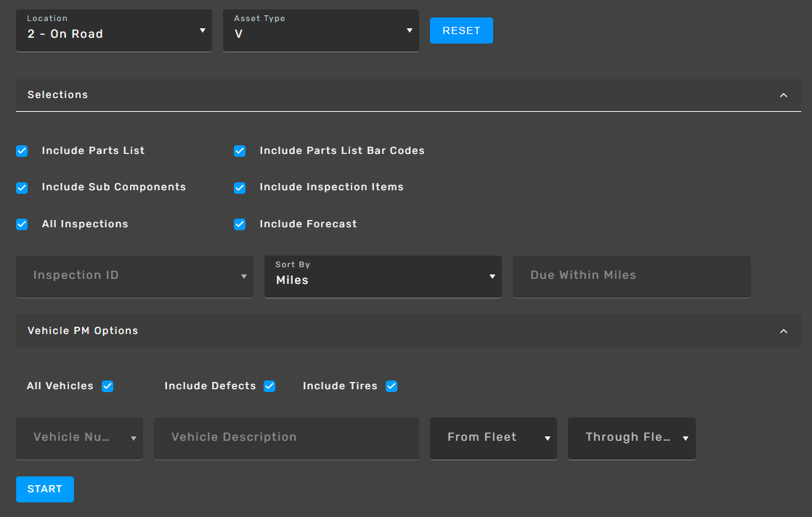The width and height of the screenshot is (812, 517).
Task: Toggle the All Inspections checkbox
Action: [x=22, y=224]
